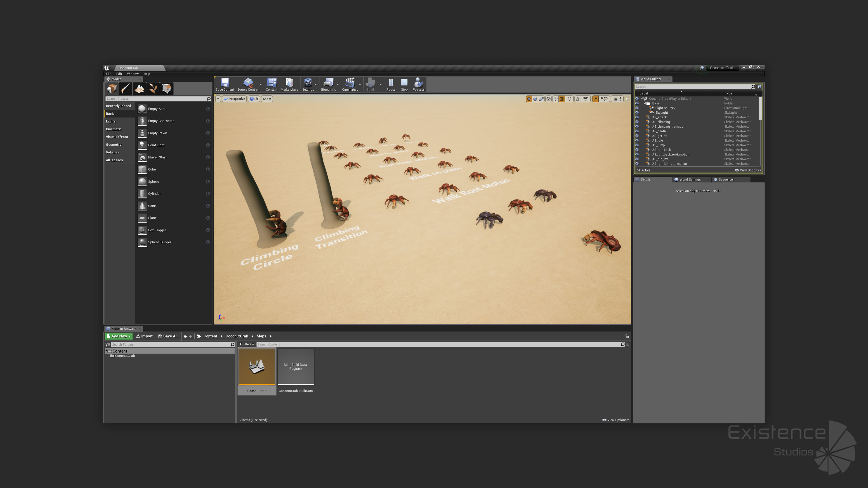This screenshot has height=488, width=868.
Task: Click the world coordinate system globe icon
Action: (x=549, y=99)
